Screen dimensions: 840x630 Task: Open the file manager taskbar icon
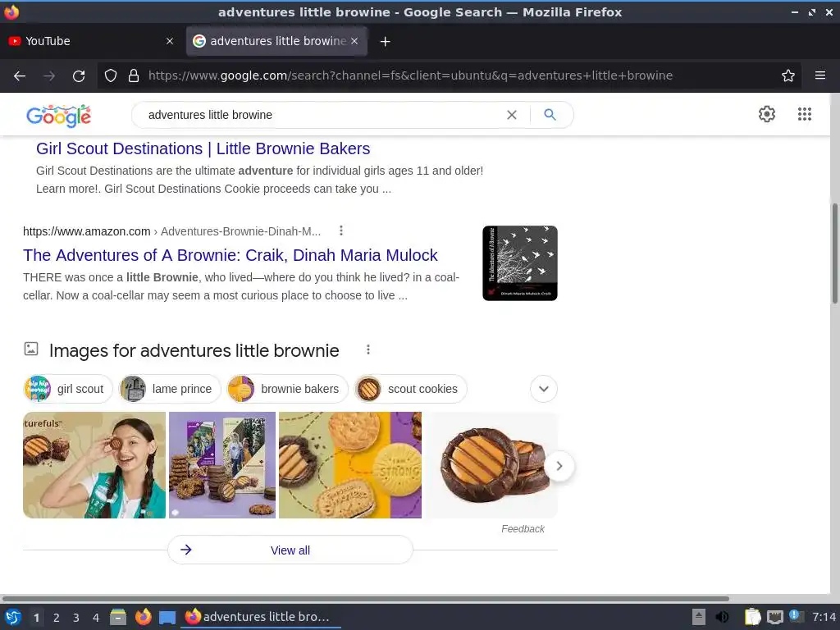tap(118, 617)
